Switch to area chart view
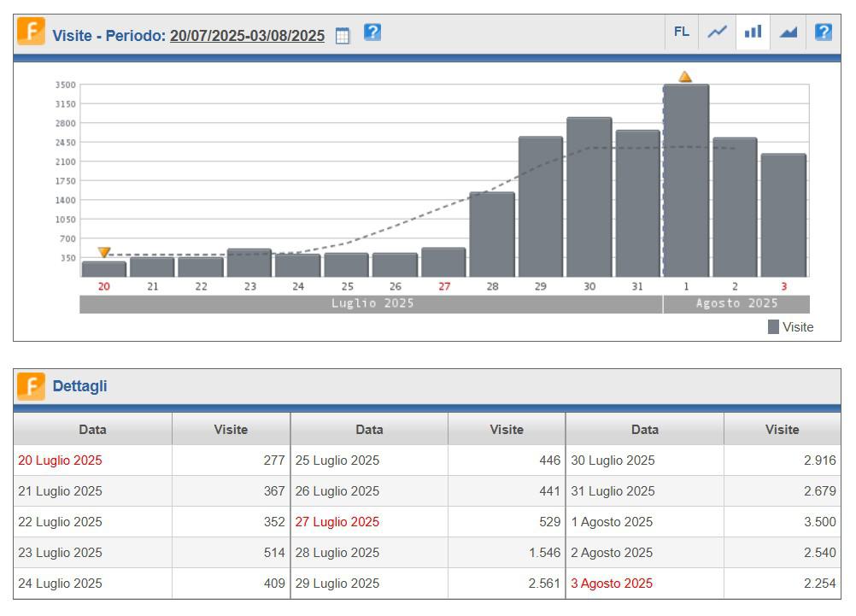The height and width of the screenshot is (616, 856). pyautogui.click(x=789, y=32)
